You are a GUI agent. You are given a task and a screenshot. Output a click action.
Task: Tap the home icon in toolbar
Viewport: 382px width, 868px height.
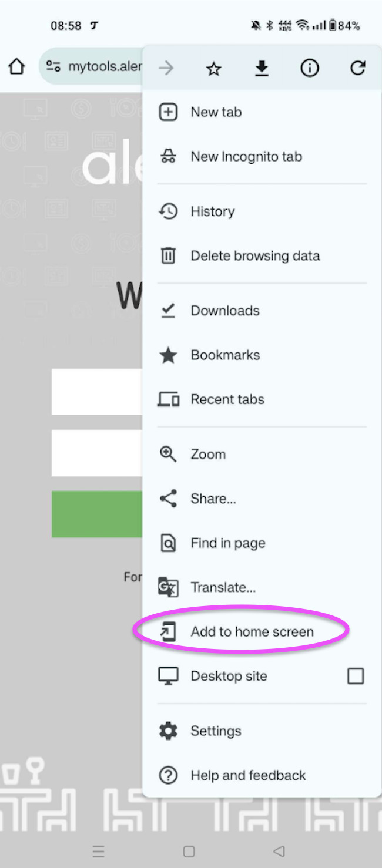coord(16,66)
